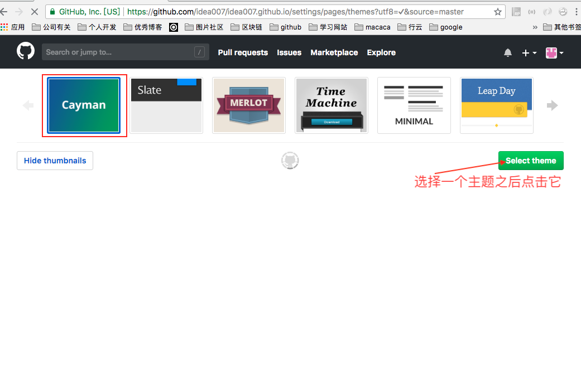Click the crescent-shaped extension icon

point(548,12)
